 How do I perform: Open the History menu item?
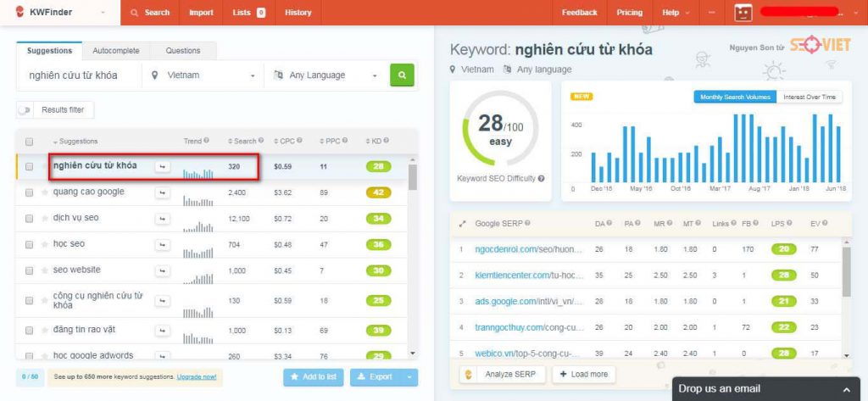click(298, 12)
